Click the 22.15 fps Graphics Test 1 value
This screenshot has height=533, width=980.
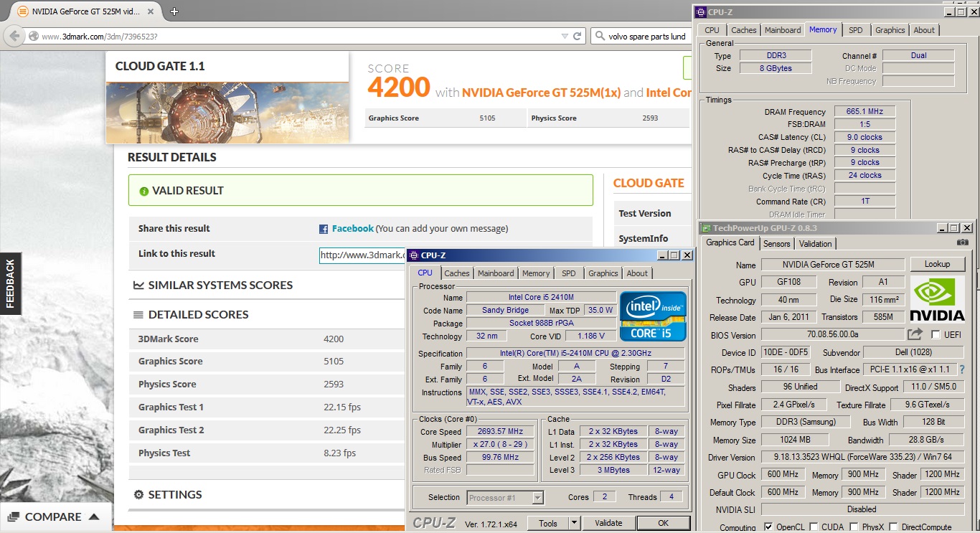click(342, 407)
